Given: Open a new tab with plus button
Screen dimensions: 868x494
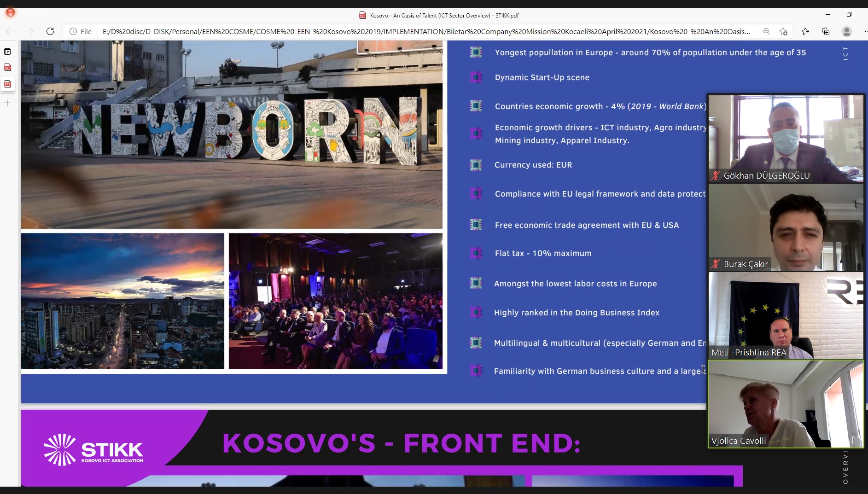Looking at the screenshot, I should click(x=7, y=103).
